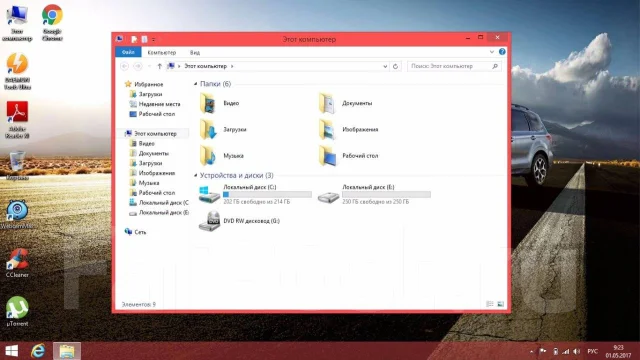This screenshot has height=360, width=640.
Task: Select Музыка in the navigation tree
Action: 144,183
